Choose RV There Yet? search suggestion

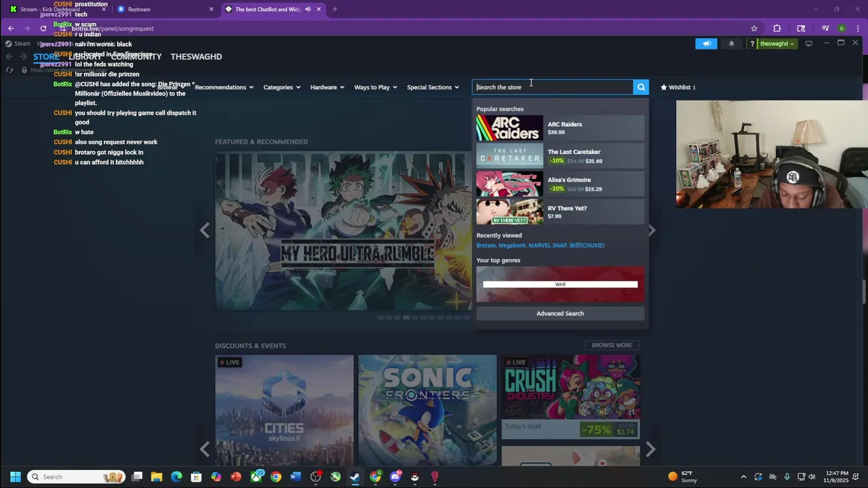[560, 211]
